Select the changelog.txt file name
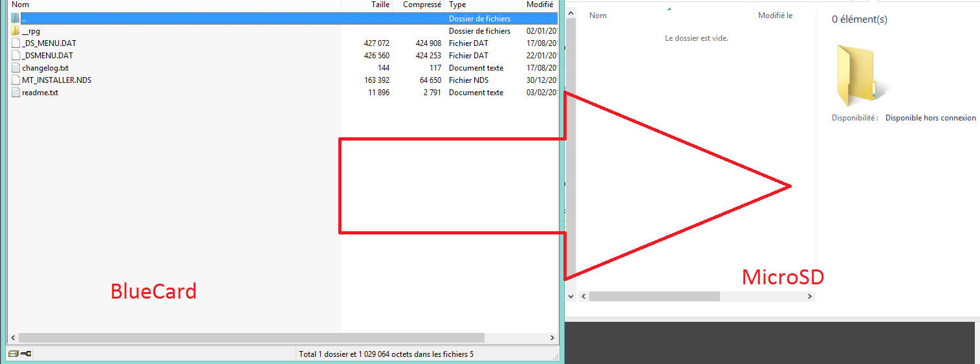 tap(45, 68)
